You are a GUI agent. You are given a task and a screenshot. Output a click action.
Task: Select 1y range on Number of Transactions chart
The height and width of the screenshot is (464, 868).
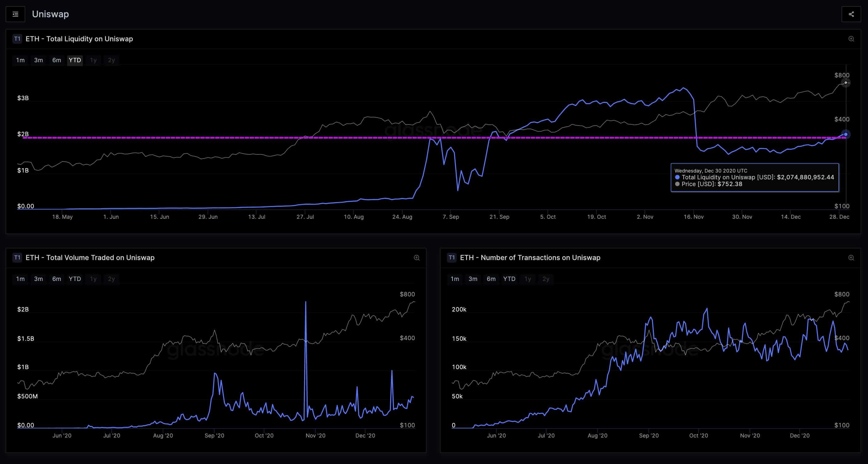click(x=528, y=279)
